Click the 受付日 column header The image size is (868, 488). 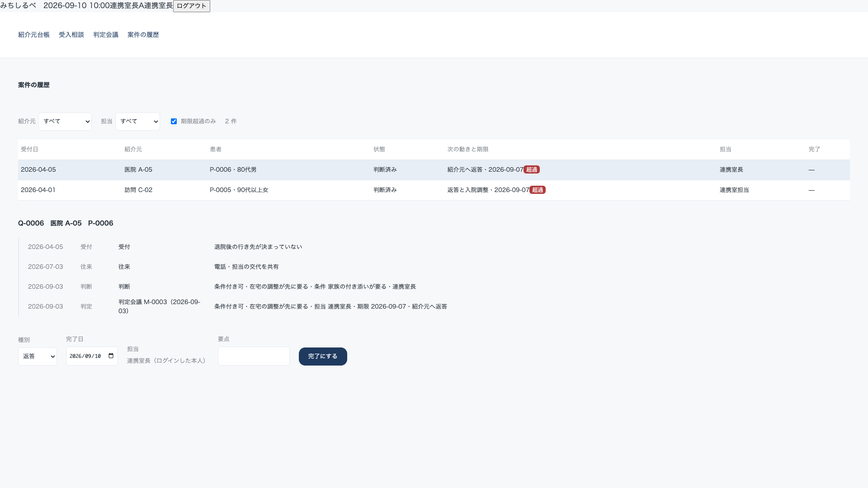click(29, 150)
